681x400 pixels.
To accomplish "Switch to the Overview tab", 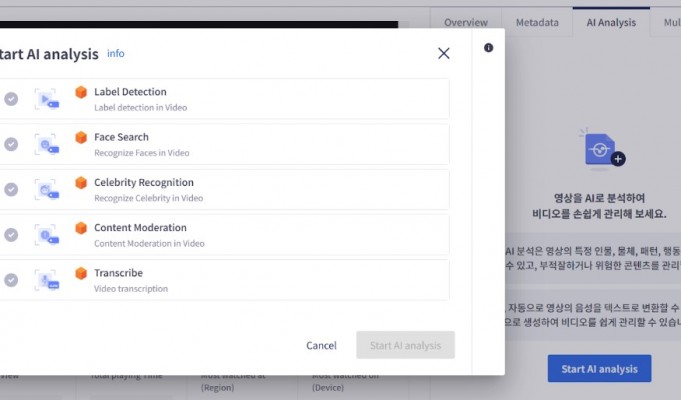I will (x=465, y=22).
